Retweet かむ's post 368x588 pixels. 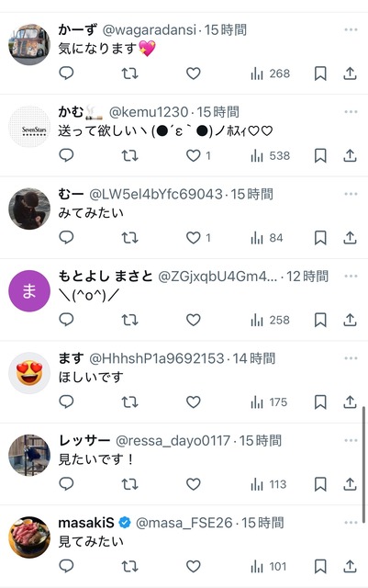[129, 155]
